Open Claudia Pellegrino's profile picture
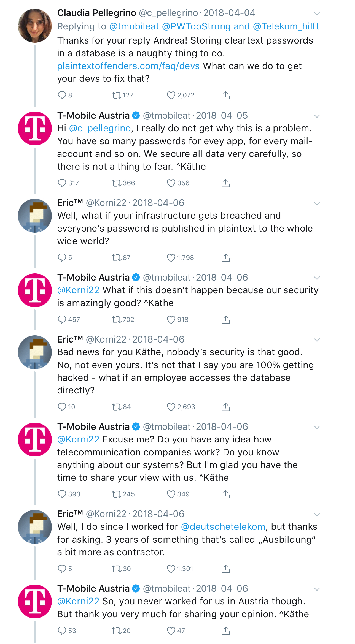The height and width of the screenshot is (644, 355). click(35, 26)
